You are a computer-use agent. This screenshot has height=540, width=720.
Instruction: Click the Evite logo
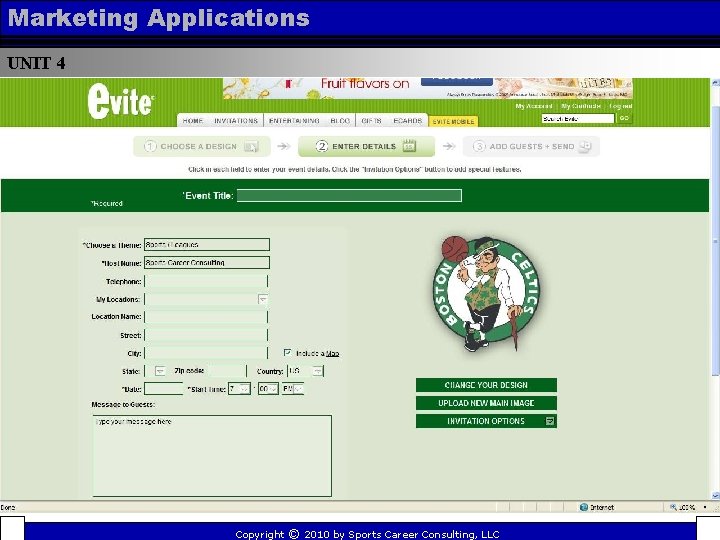(x=120, y=101)
